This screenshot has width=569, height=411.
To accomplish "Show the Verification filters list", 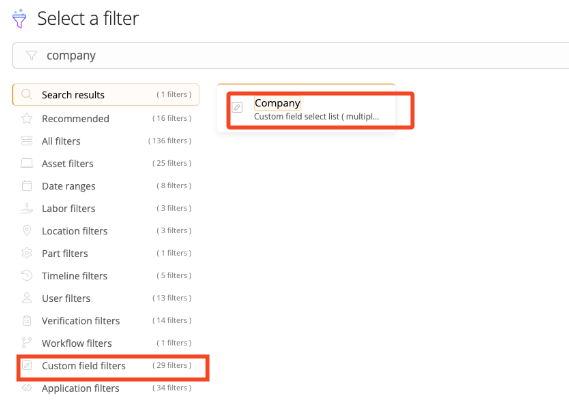I will [x=106, y=320].
